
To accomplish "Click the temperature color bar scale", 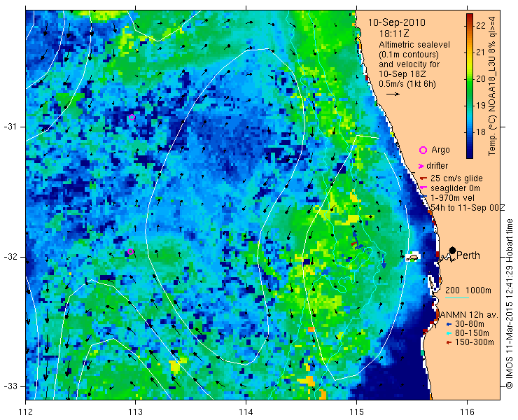I will 470,86.
